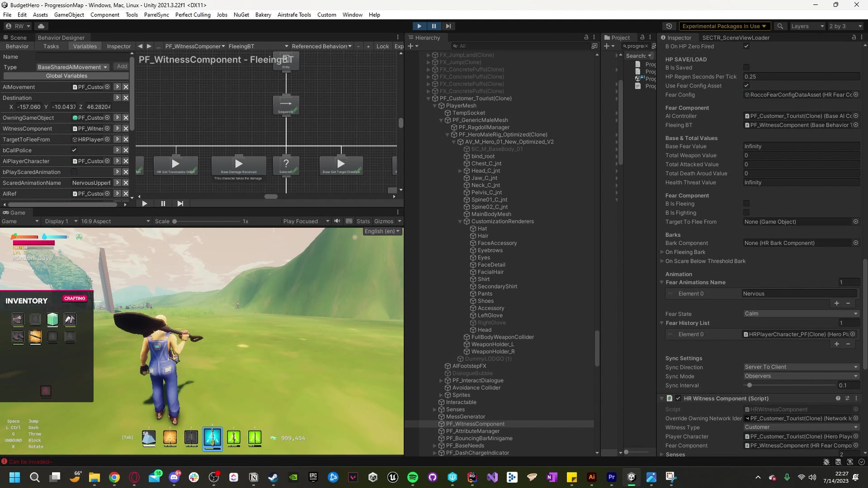
Task: Open the Layers dropdown
Action: coord(807,26)
